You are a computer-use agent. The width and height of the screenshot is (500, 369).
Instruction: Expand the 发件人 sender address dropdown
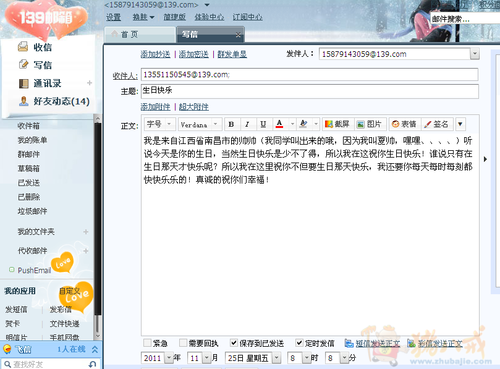pyautogui.click(x=475, y=54)
